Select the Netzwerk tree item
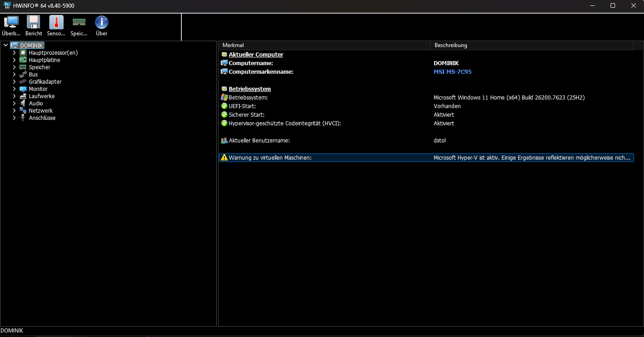The image size is (644, 337). click(x=41, y=111)
